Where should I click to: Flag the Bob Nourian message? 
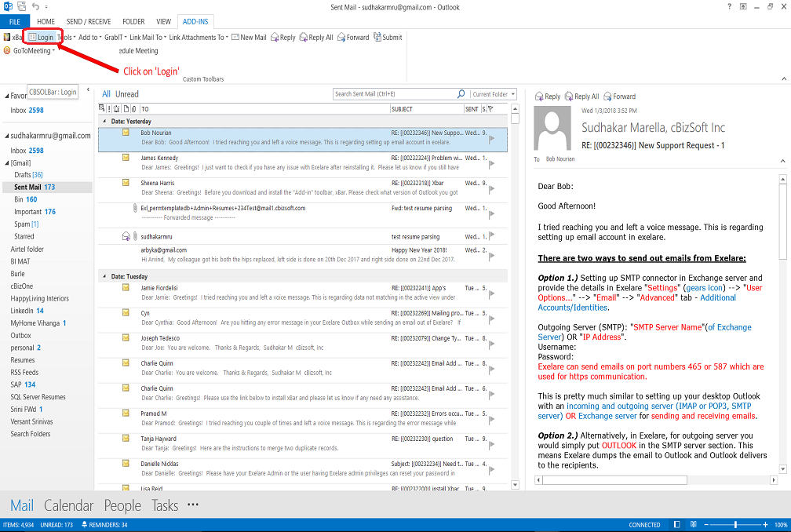coord(492,138)
